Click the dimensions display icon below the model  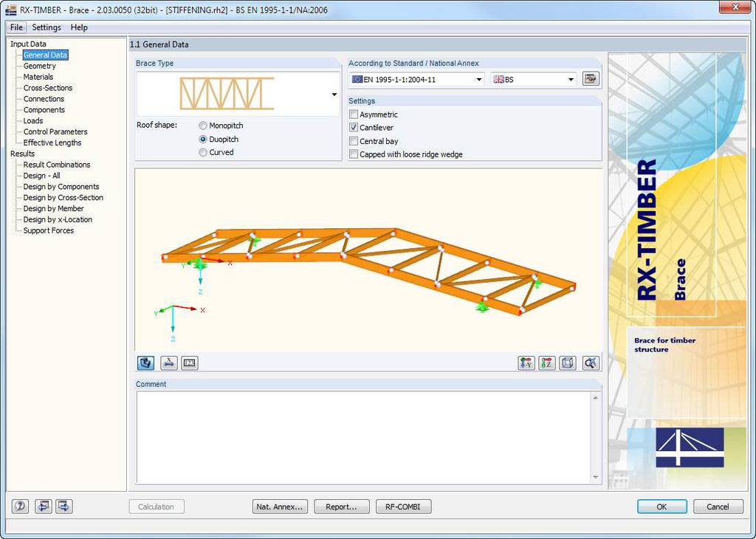click(x=169, y=363)
